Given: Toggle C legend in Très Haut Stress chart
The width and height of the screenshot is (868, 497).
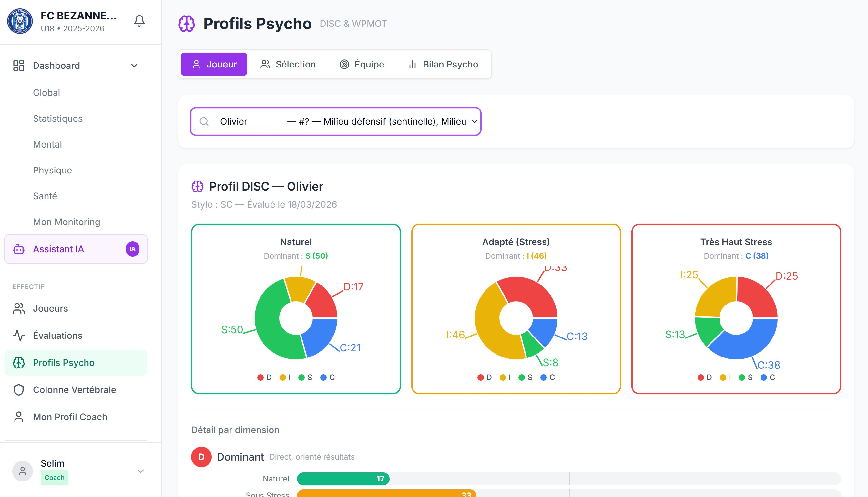Looking at the screenshot, I should click(768, 378).
